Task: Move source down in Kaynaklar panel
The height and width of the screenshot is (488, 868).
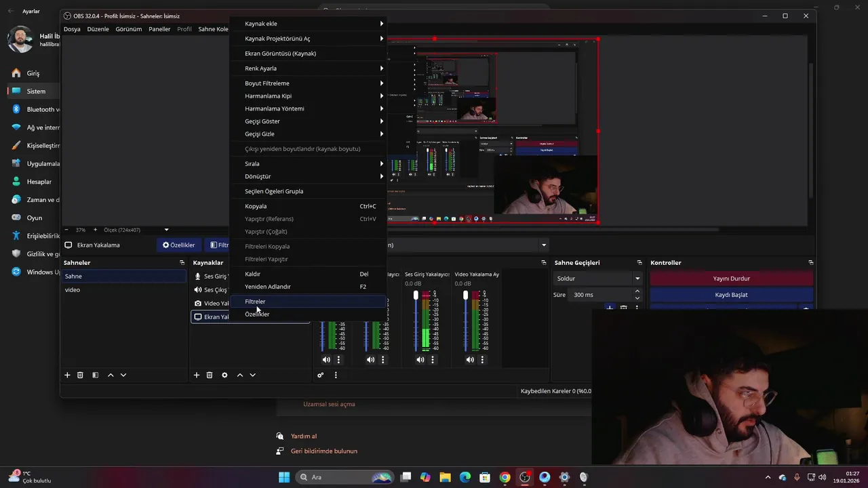Action: [252, 375]
